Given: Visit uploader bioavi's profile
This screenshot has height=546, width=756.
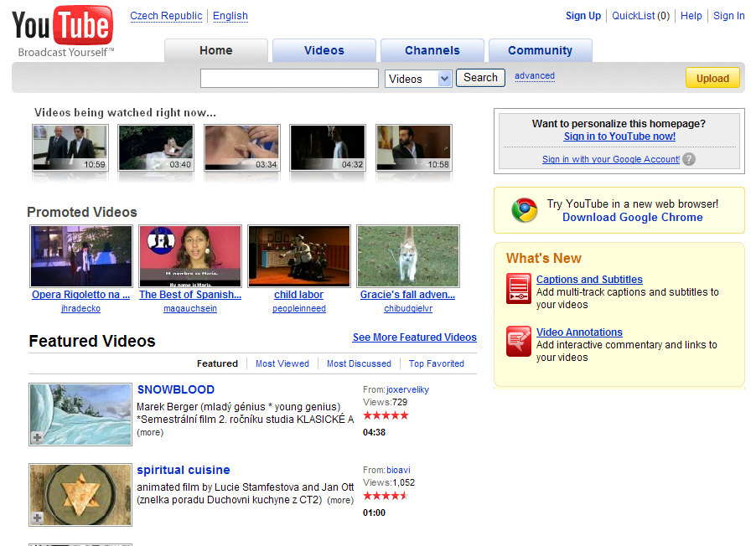Looking at the screenshot, I should pyautogui.click(x=398, y=470).
